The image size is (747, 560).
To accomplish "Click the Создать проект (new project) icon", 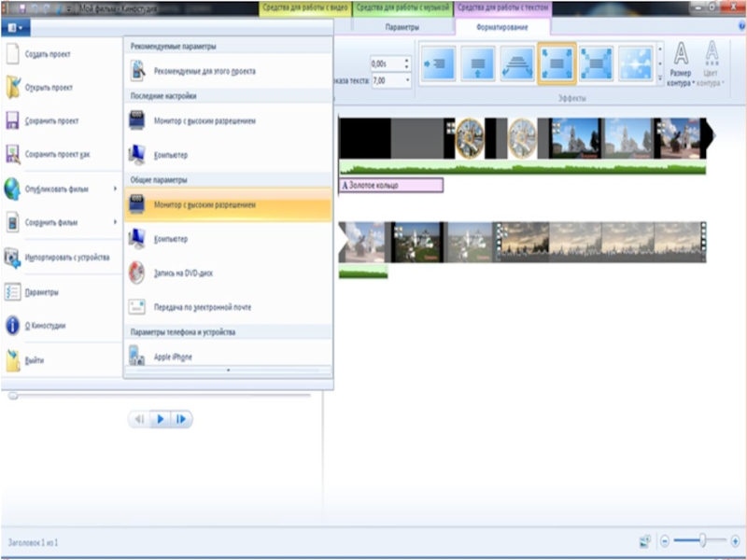I will [13, 54].
